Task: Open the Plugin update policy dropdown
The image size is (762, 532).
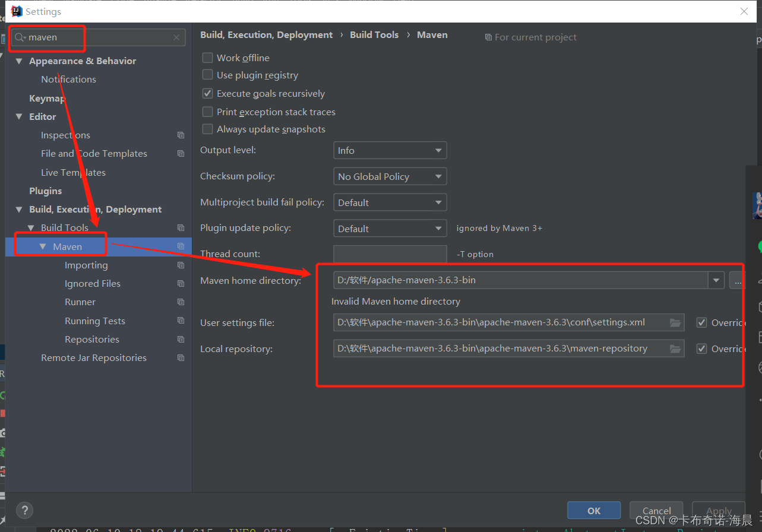Action: coord(390,229)
